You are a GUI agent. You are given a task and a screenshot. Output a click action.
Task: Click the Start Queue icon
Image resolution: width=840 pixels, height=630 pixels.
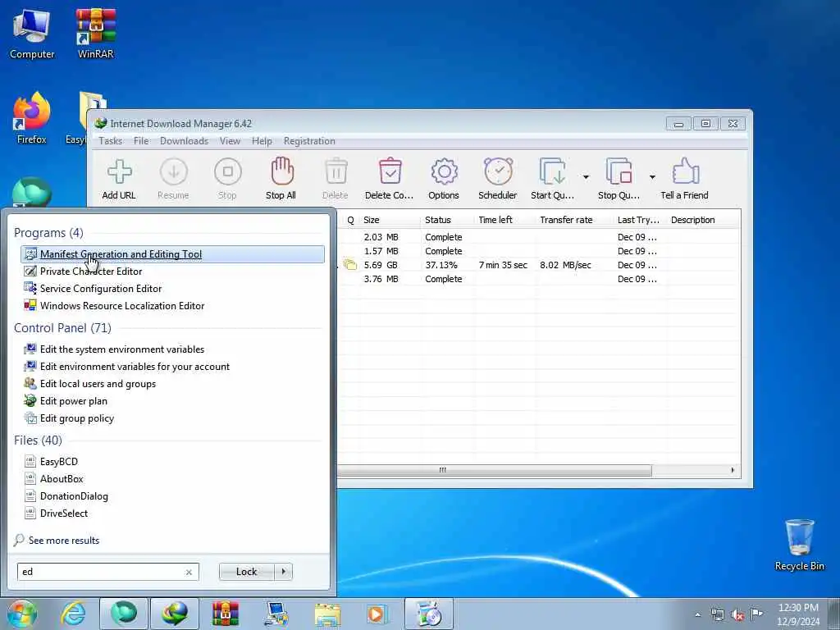(552, 180)
